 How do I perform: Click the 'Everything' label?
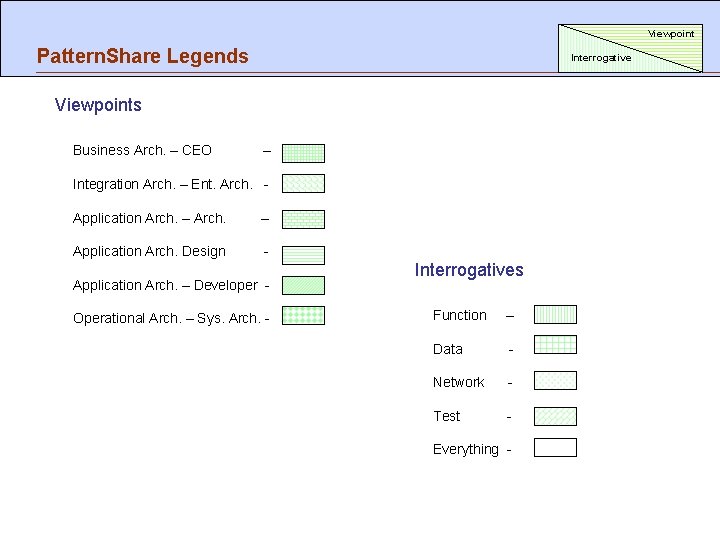pos(466,449)
